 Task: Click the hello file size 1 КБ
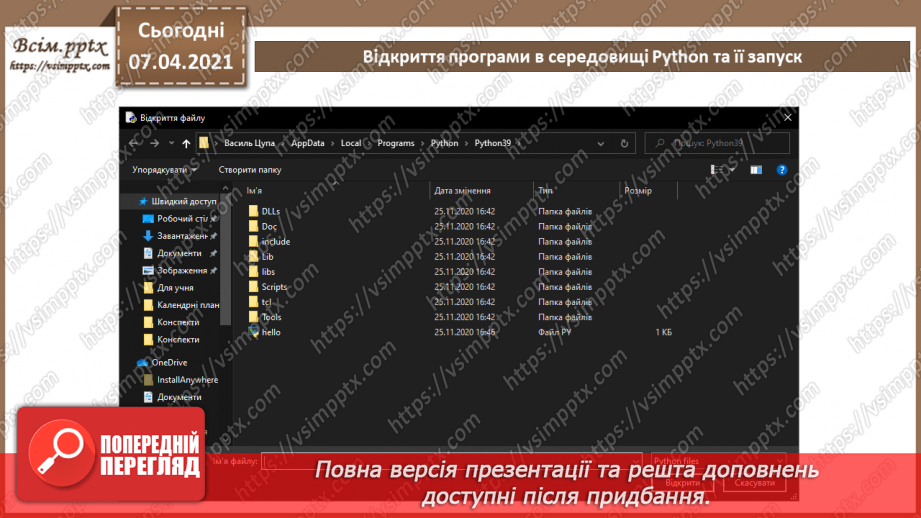(663, 332)
